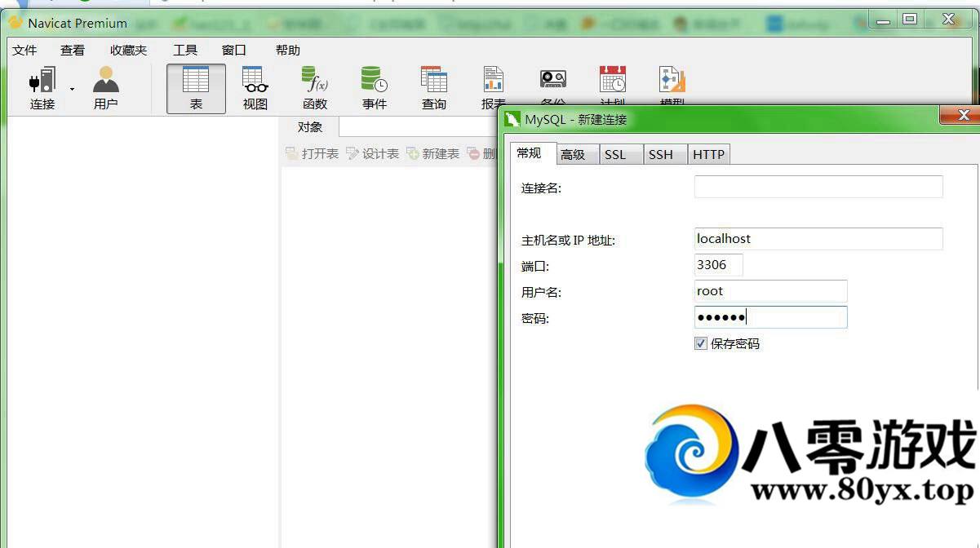The width and height of the screenshot is (980, 548).
Task: Click the port field showing 3306
Action: [719, 265]
